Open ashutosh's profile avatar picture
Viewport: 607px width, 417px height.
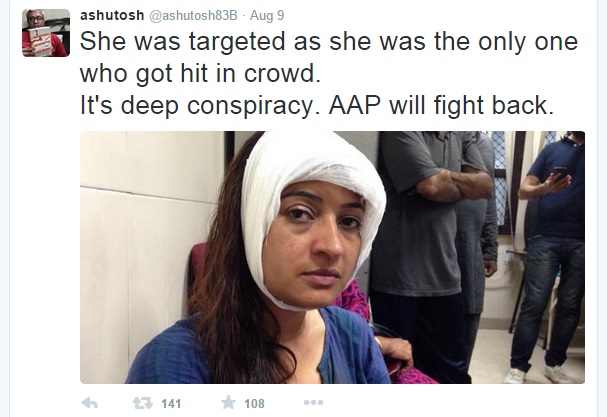46,33
